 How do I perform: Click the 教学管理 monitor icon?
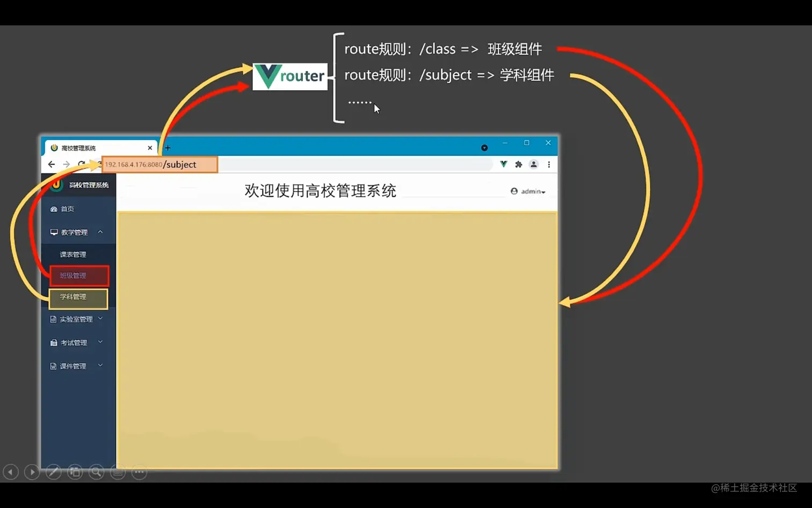click(x=54, y=232)
